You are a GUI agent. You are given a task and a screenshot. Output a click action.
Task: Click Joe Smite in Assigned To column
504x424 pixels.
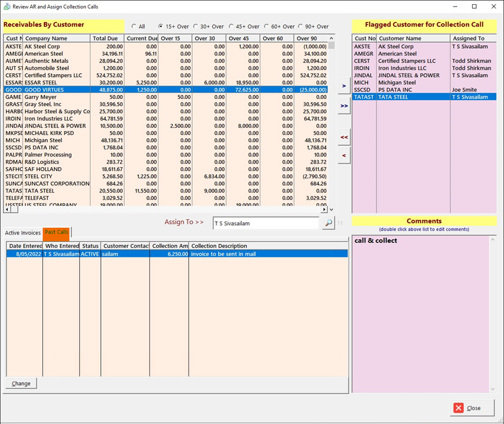click(x=464, y=90)
